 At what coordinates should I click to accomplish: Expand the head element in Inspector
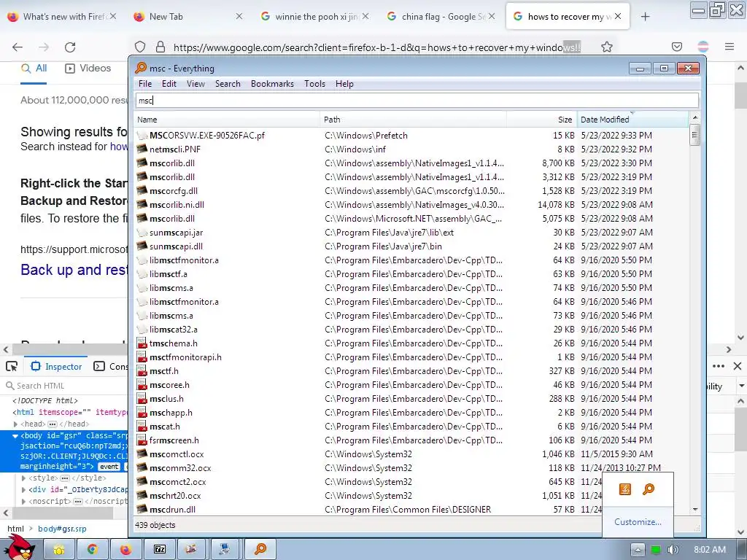[16, 424]
